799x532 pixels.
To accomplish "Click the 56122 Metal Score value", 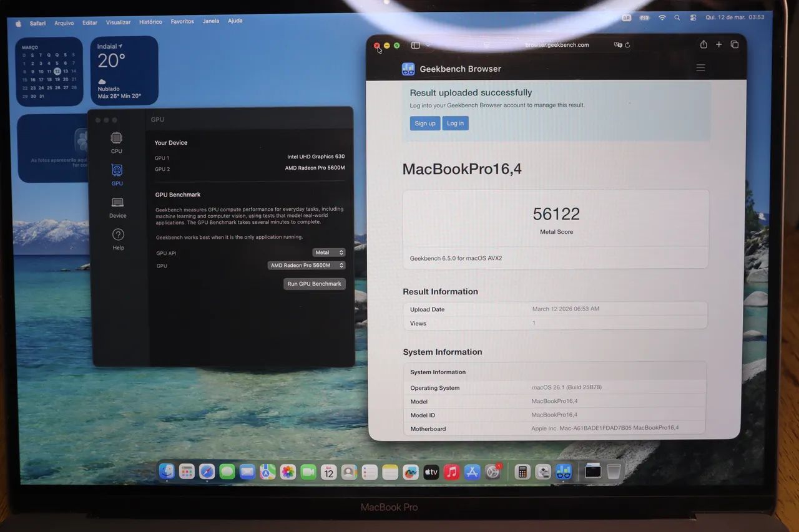I will point(556,214).
